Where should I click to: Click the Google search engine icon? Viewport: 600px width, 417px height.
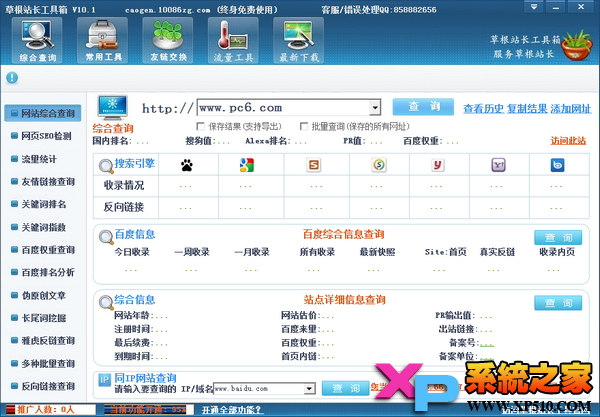[247, 165]
